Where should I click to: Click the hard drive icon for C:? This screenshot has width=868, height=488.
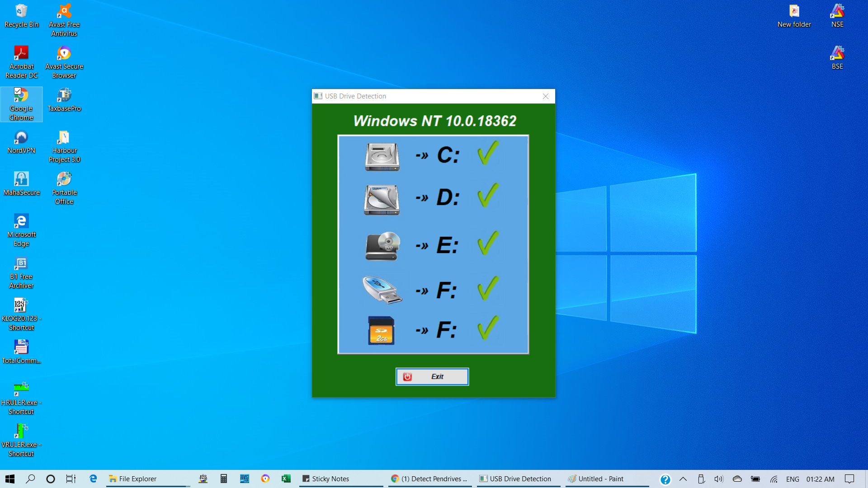coord(382,155)
